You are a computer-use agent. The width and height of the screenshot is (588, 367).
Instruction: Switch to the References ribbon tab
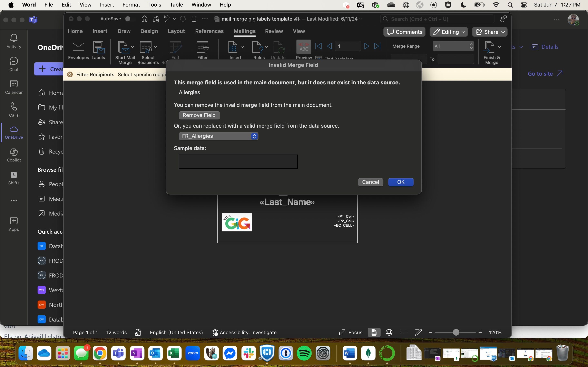click(209, 31)
